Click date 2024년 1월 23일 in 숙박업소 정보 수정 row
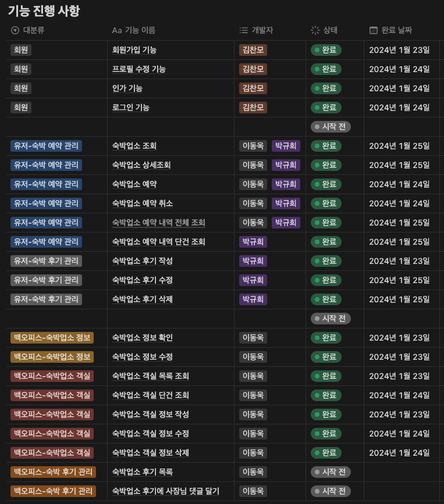 click(x=399, y=357)
